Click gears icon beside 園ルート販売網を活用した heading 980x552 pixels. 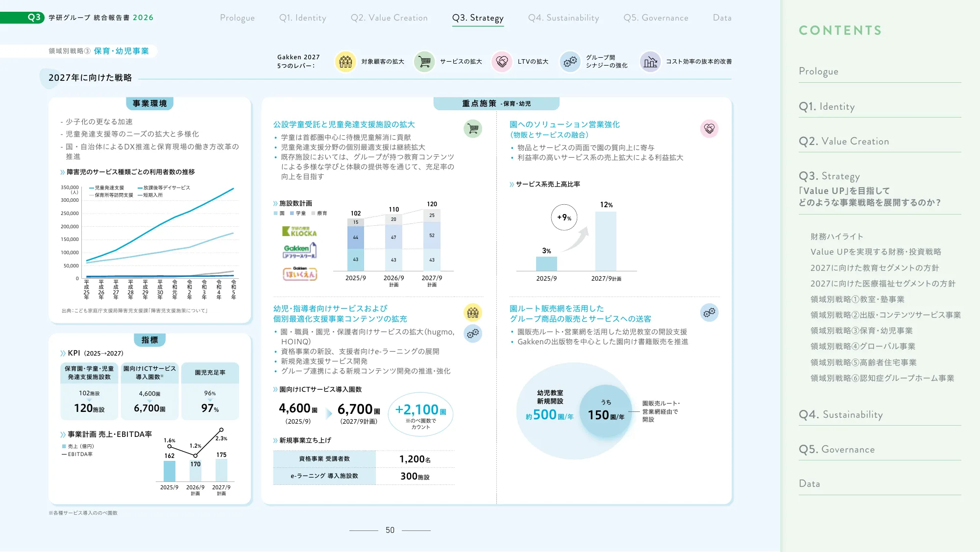pyautogui.click(x=709, y=312)
